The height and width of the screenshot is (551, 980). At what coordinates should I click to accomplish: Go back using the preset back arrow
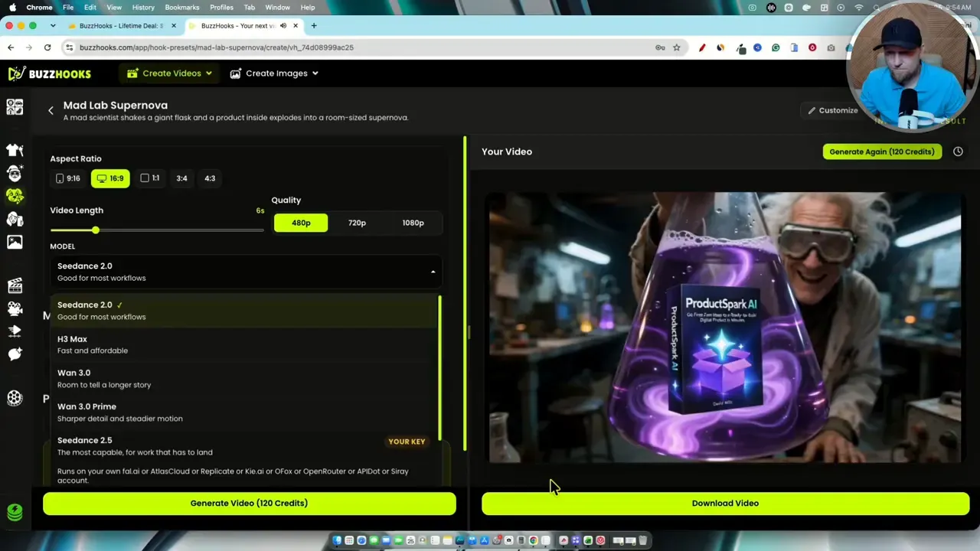(51, 111)
